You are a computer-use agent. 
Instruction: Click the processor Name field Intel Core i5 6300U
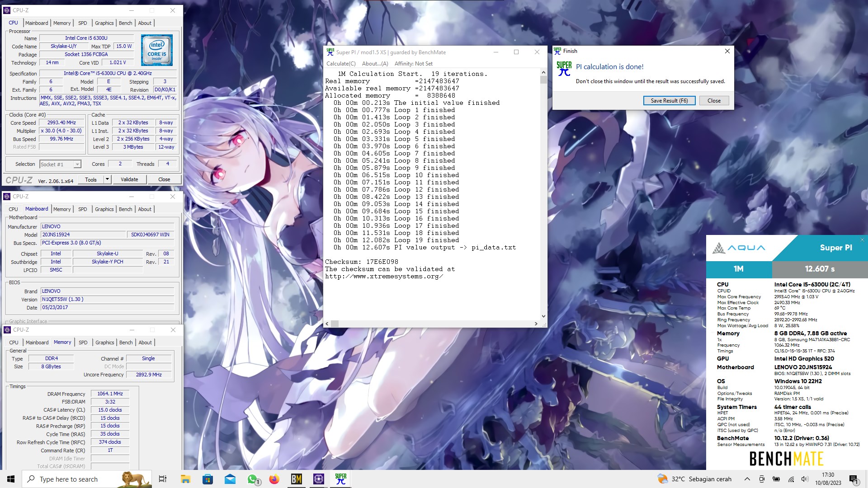(86, 38)
